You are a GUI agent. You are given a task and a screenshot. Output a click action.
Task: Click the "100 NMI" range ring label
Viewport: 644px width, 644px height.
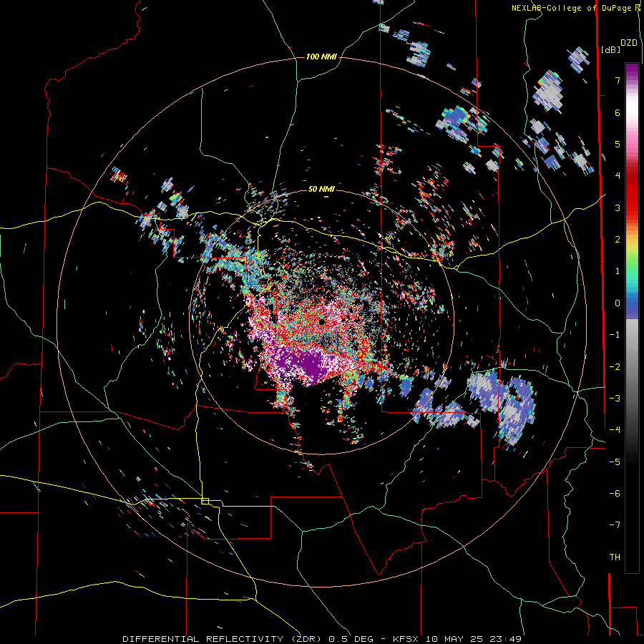[321, 57]
